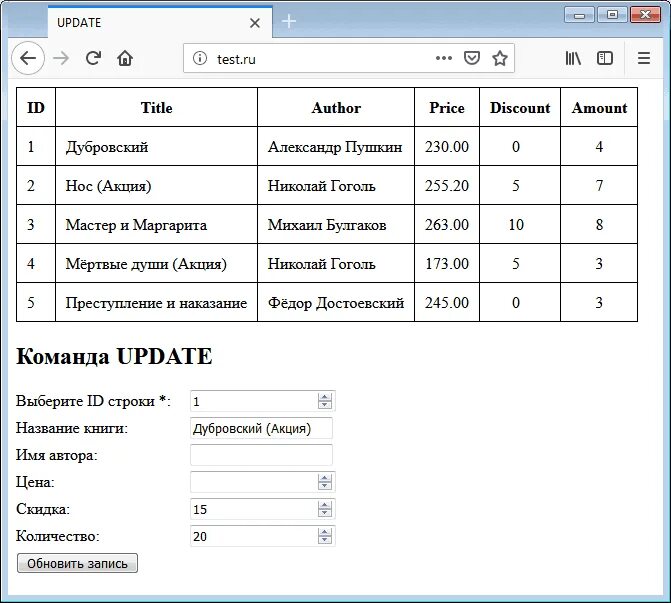
Task: Click the discount cell showing 10
Action: click(x=520, y=224)
